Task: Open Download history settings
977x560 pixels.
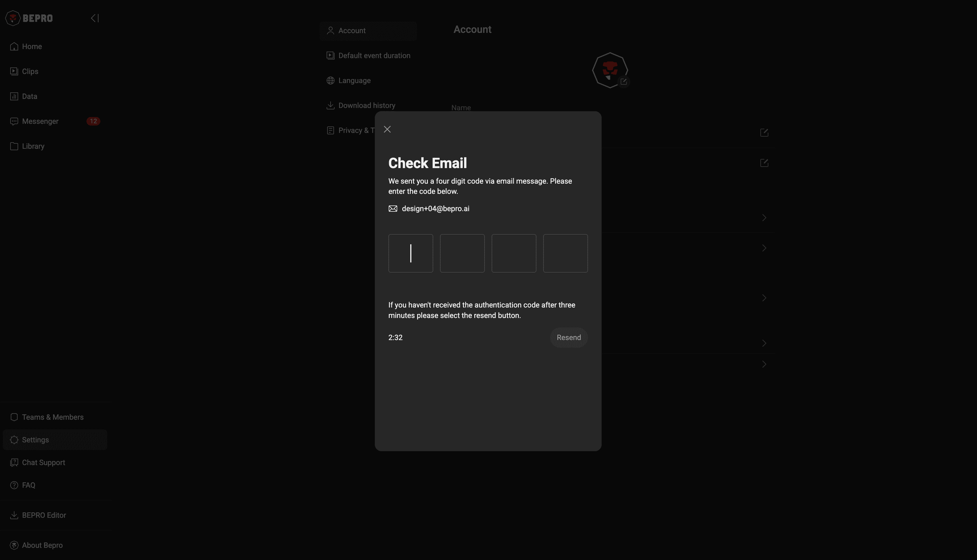Action: 367,105
